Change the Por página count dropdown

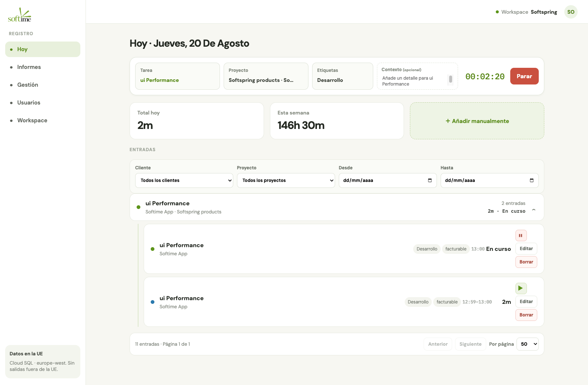point(528,344)
